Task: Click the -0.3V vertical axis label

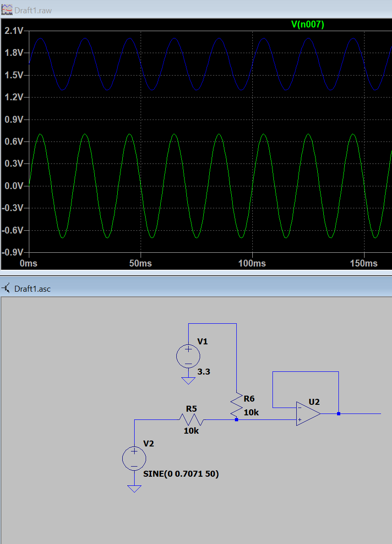Action: (12, 208)
